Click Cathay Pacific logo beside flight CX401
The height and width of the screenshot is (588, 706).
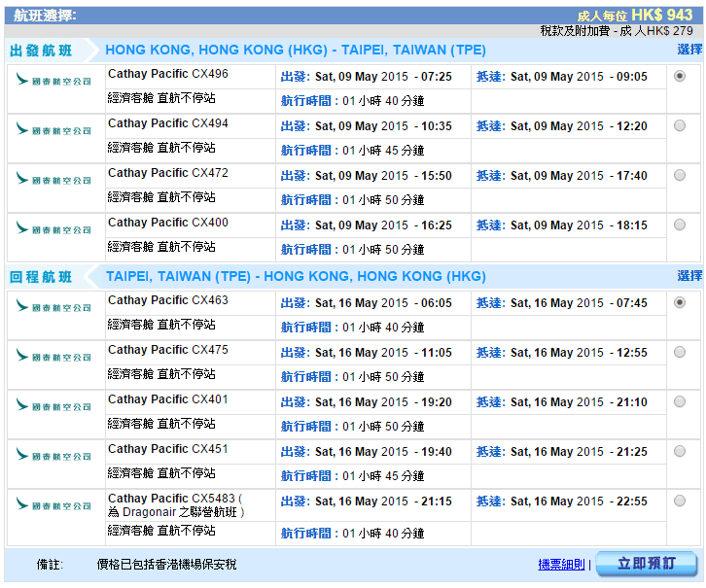click(53, 406)
